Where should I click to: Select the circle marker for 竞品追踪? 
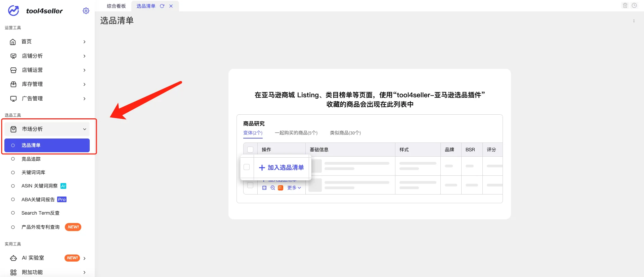(x=13, y=159)
